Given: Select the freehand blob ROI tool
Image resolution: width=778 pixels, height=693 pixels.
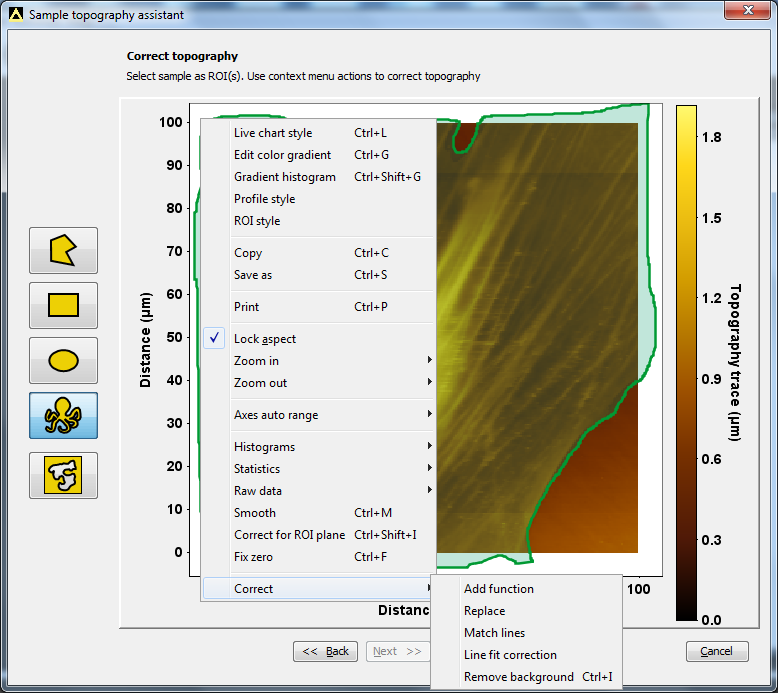Looking at the screenshot, I should [x=64, y=415].
